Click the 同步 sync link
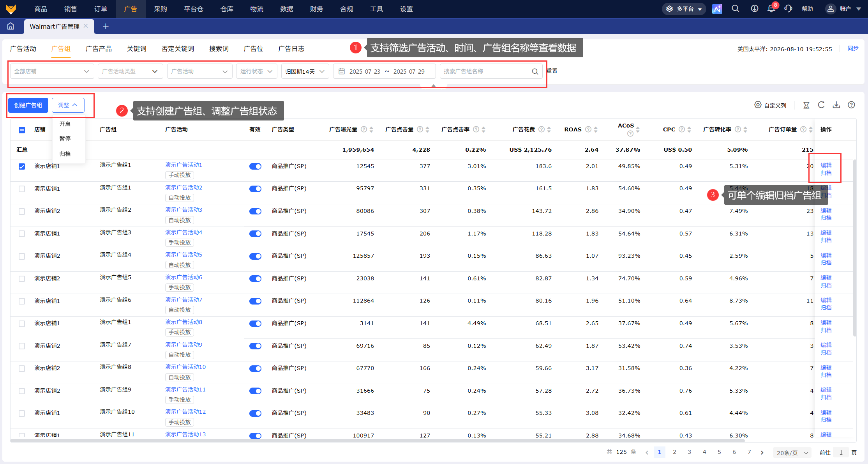 coord(853,48)
